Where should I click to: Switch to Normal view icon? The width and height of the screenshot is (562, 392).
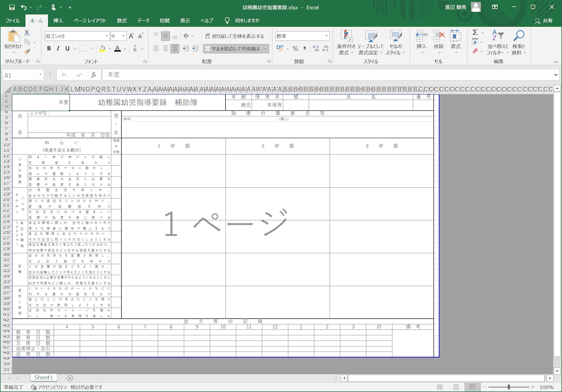(x=440, y=387)
